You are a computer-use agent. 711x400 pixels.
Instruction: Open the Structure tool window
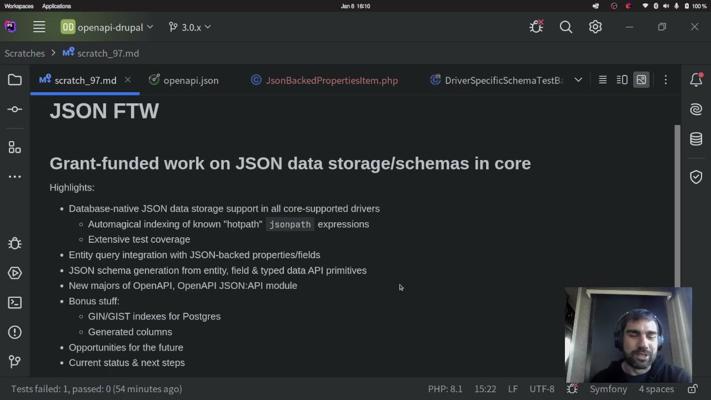click(14, 147)
